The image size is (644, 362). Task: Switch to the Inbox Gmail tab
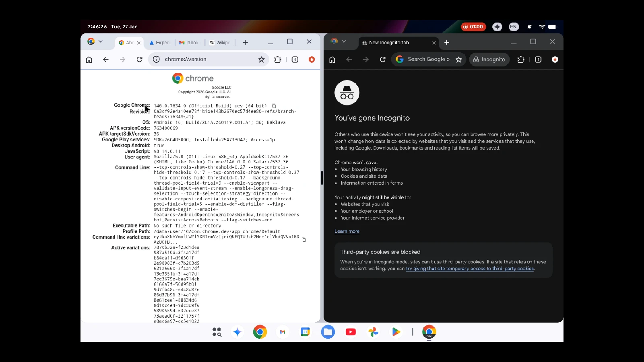[x=189, y=43]
